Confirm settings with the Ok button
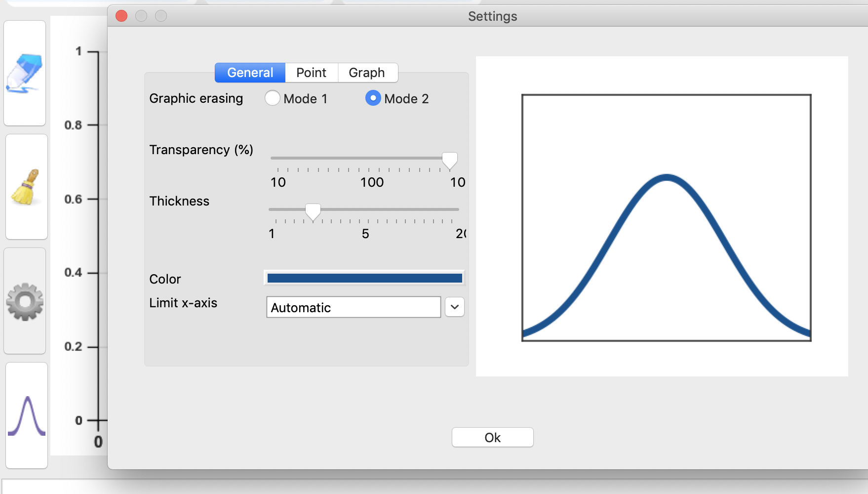 tap(493, 437)
